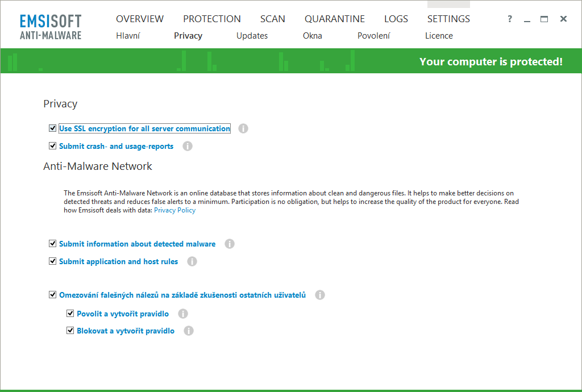The height and width of the screenshot is (392, 582).
Task: Switch to QUARANTINE section
Action: pyautogui.click(x=335, y=19)
